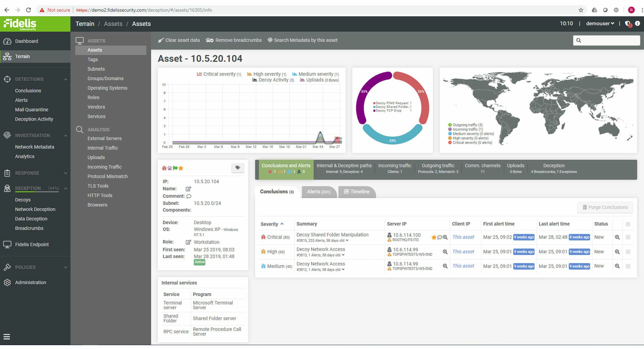Check the checkbox in the High conclusion row
The width and height of the screenshot is (644, 349).
628,252
